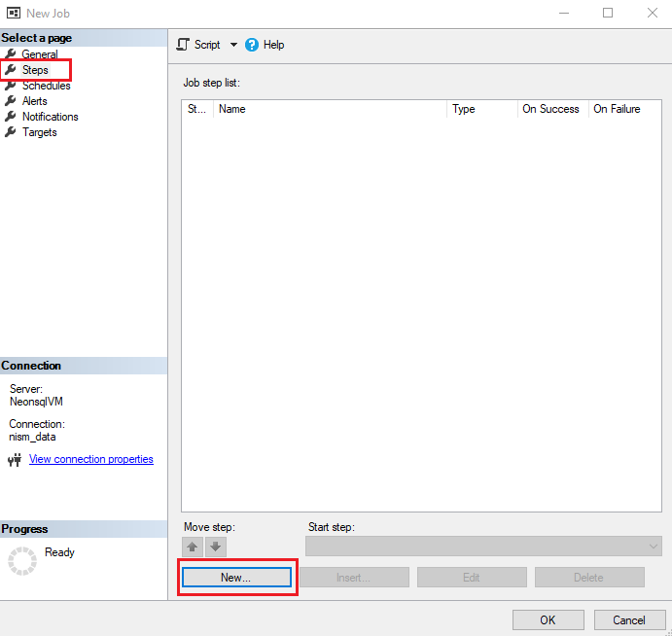Click the On Success column header
Image resolution: width=672 pixels, height=636 pixels.
pyautogui.click(x=552, y=109)
